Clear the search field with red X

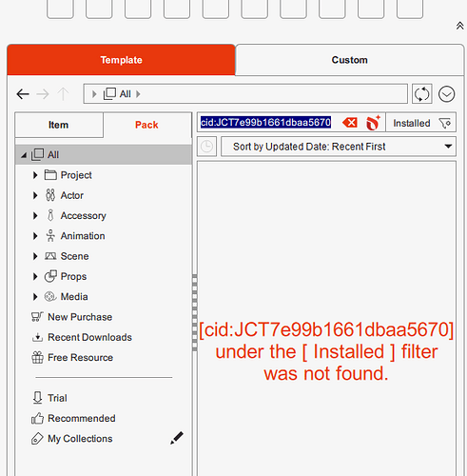350,123
